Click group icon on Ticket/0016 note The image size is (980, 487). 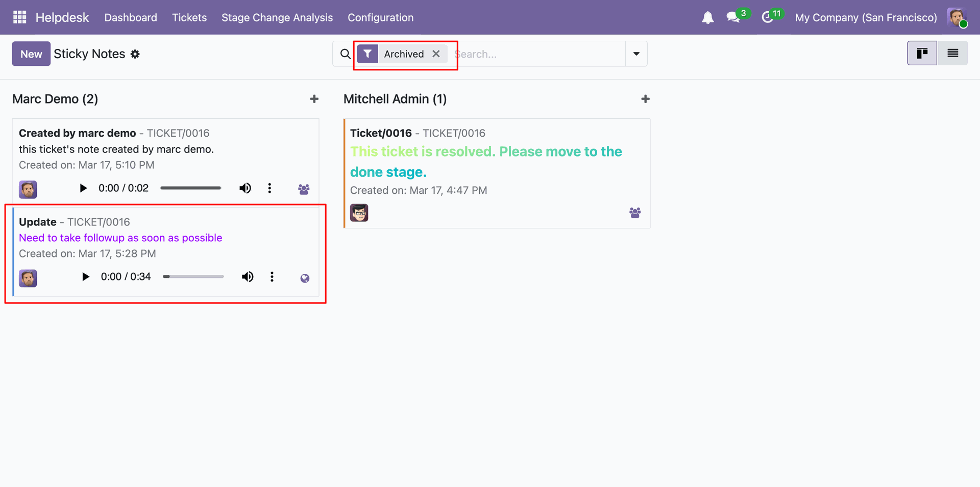click(x=635, y=213)
